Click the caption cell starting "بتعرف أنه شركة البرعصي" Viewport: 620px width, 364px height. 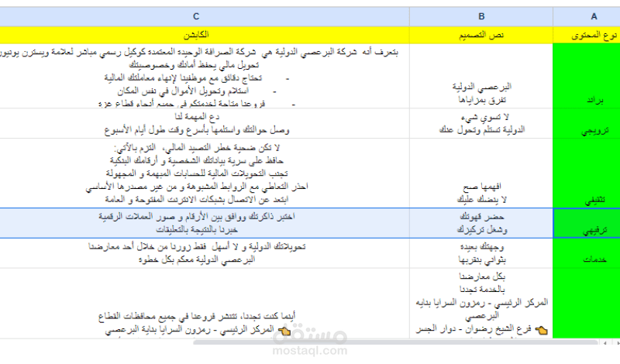tap(205, 76)
